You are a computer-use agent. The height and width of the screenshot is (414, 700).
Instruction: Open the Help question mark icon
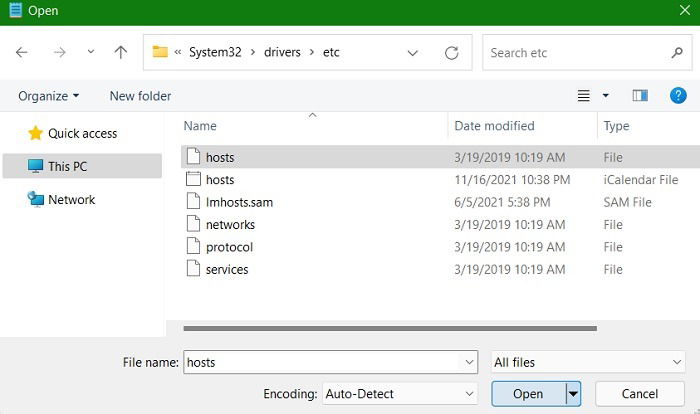(x=678, y=96)
